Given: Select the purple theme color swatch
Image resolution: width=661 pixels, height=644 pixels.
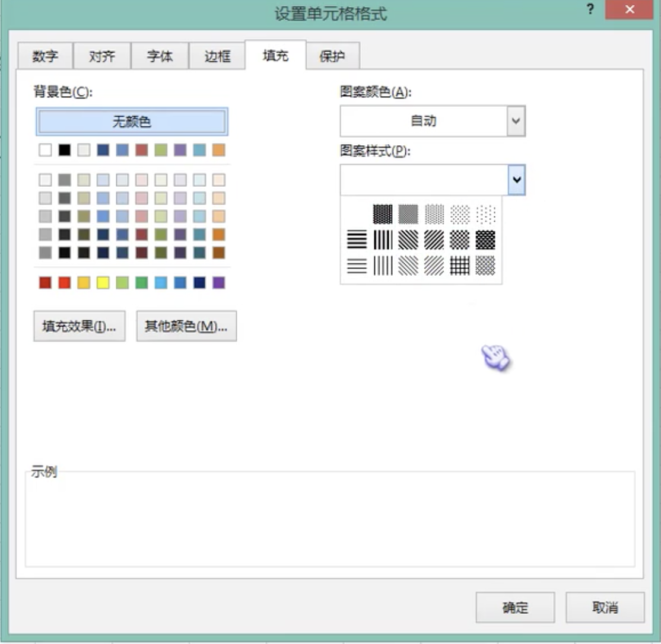Looking at the screenshot, I should pyautogui.click(x=180, y=150).
